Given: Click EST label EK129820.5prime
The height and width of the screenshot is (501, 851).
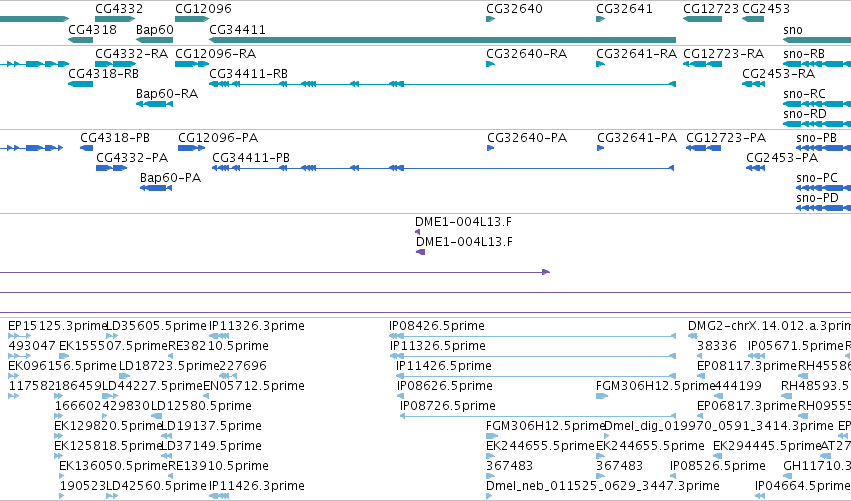Looking at the screenshot, I should point(109,427).
